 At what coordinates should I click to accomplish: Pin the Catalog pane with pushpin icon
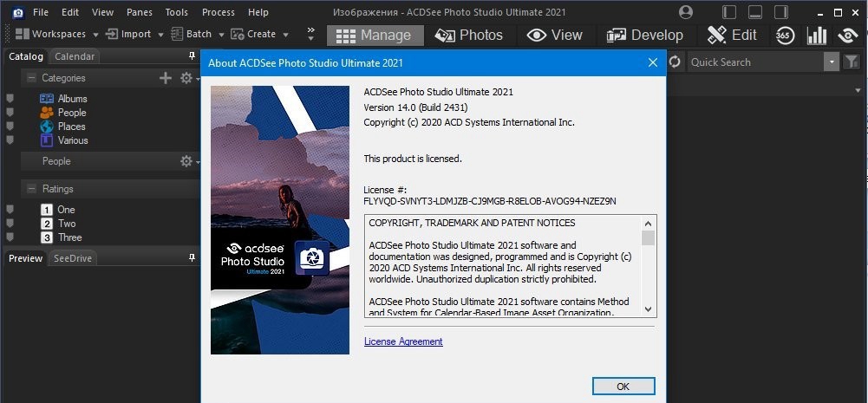[x=193, y=56]
